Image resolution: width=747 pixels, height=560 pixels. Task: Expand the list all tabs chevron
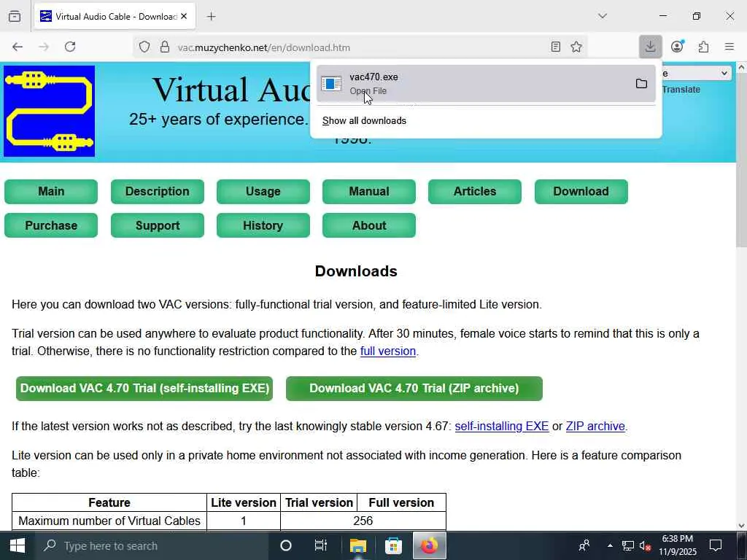pos(603,16)
